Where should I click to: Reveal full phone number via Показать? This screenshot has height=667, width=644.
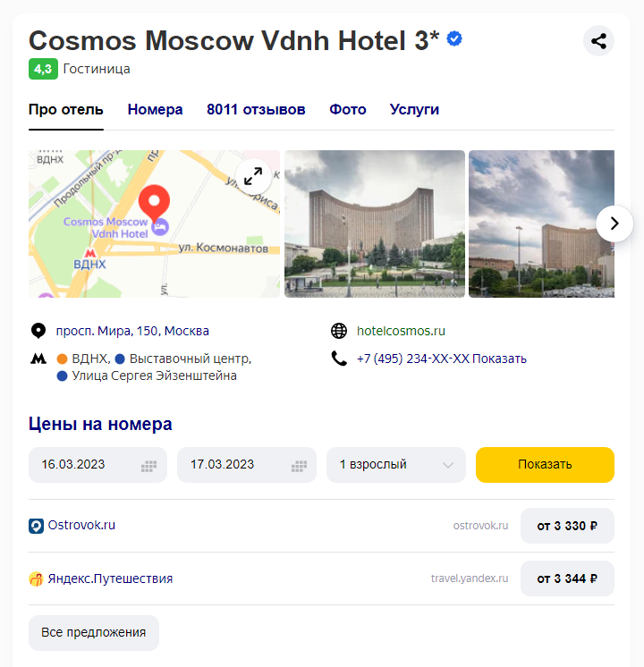click(499, 359)
